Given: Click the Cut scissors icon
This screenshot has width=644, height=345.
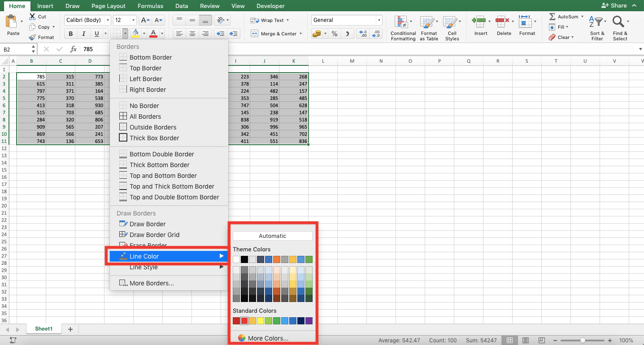Looking at the screenshot, I should click(32, 17).
